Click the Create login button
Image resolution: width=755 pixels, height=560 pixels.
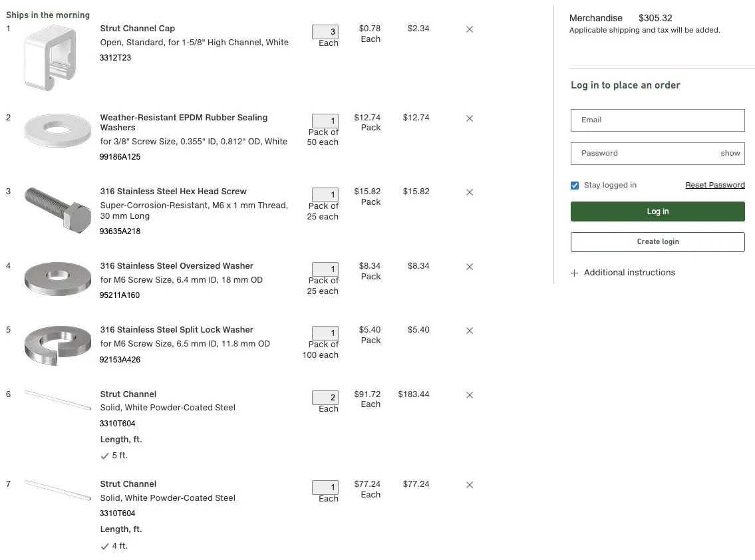658,241
